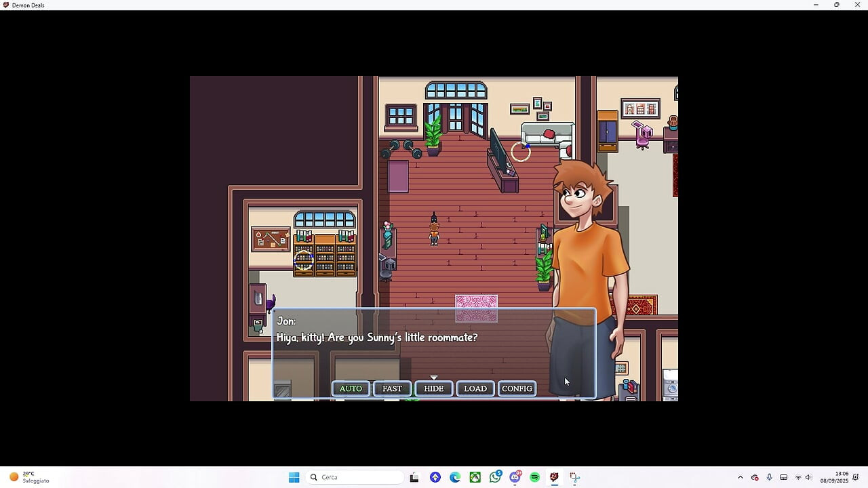Advance dialogue via the white down arrow
The height and width of the screenshot is (488, 868).
tap(434, 378)
